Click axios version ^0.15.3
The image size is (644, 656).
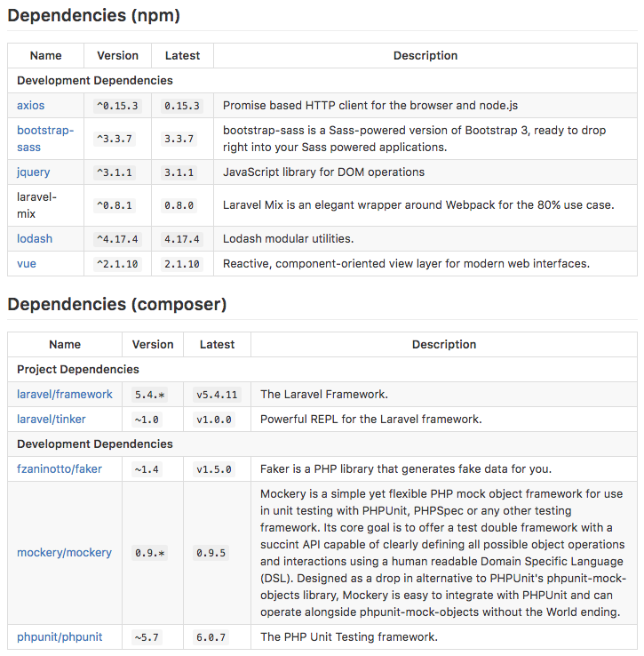click(117, 106)
